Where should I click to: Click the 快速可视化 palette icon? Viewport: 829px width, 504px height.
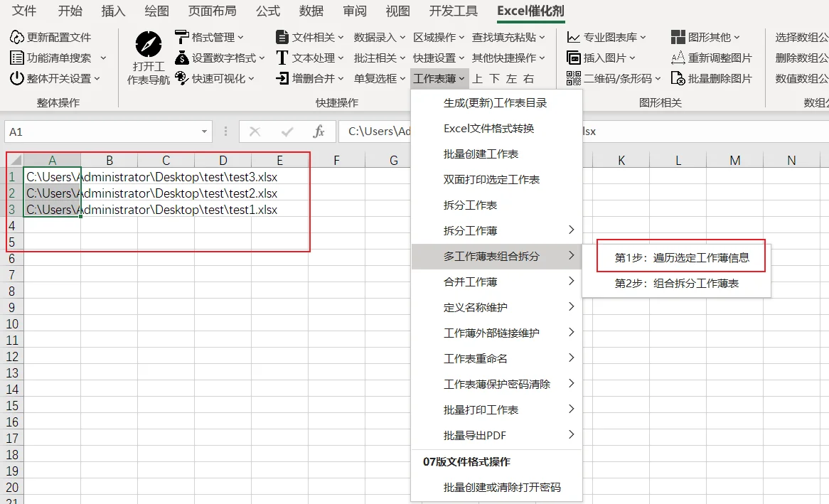(x=182, y=78)
